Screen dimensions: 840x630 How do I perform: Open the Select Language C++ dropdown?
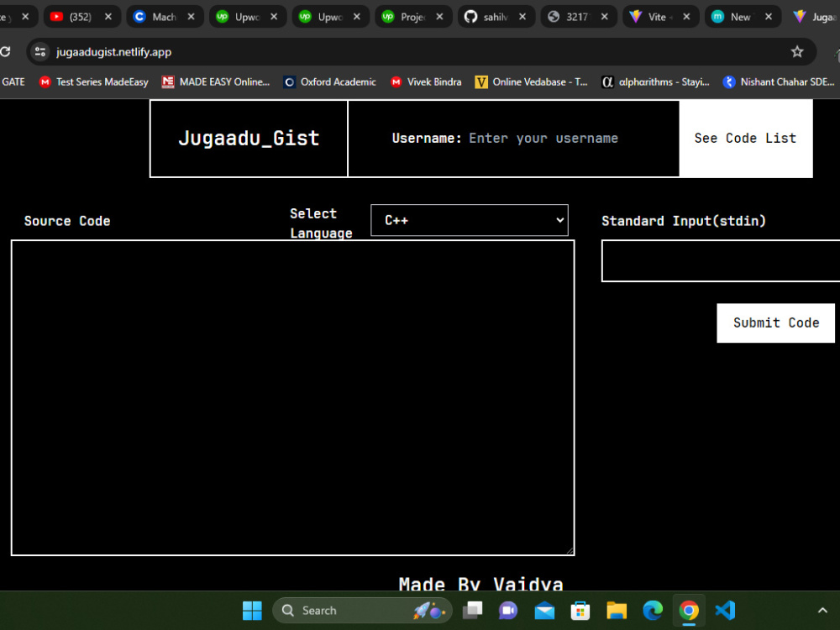[x=470, y=220]
